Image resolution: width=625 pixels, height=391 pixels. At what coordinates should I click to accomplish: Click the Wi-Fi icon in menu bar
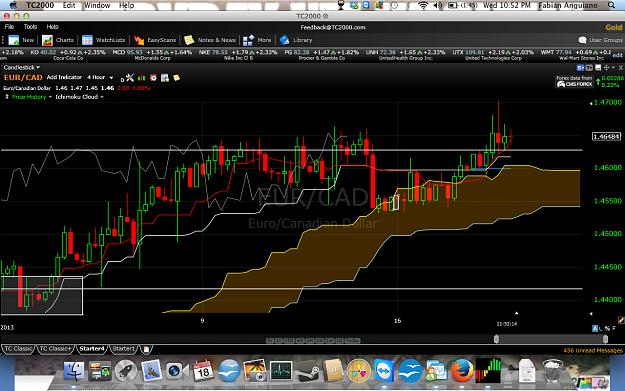423,5
